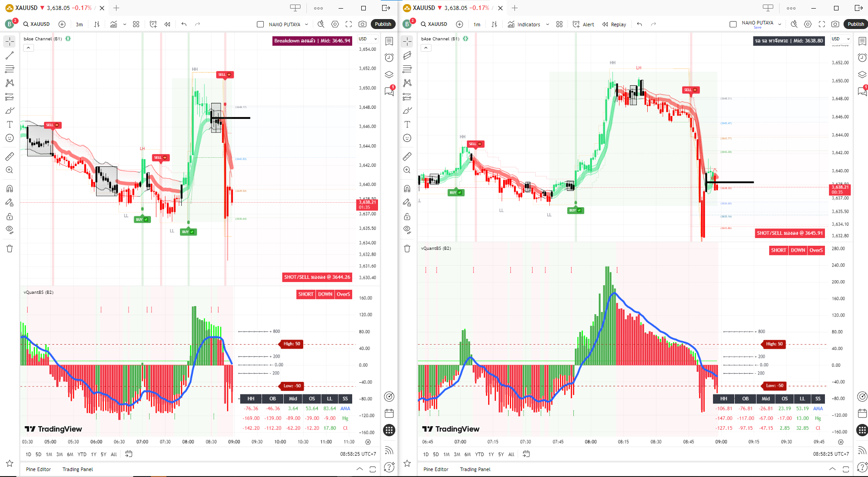Open fullscreen mode in right window
Screen dimensions: 868x477
pos(822,24)
